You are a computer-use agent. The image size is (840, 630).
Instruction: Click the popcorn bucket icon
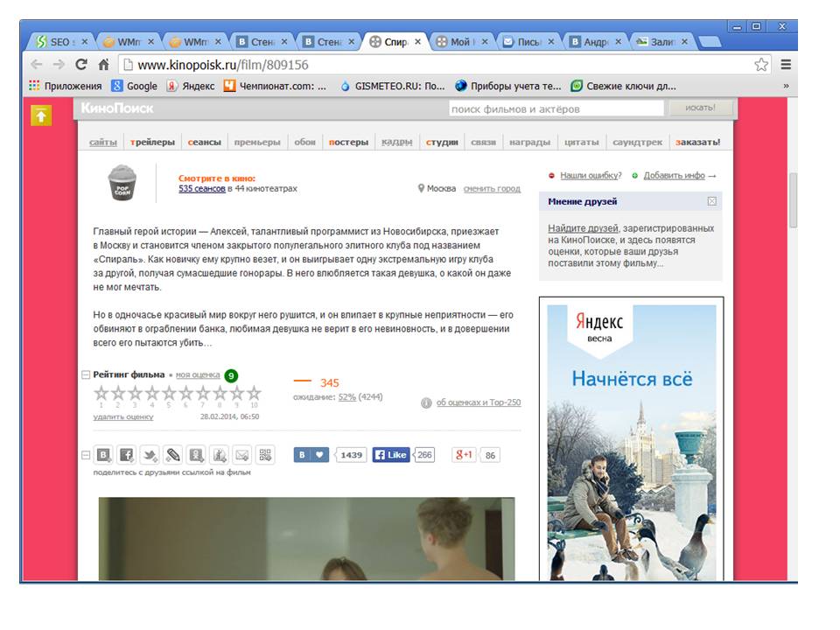point(122,183)
